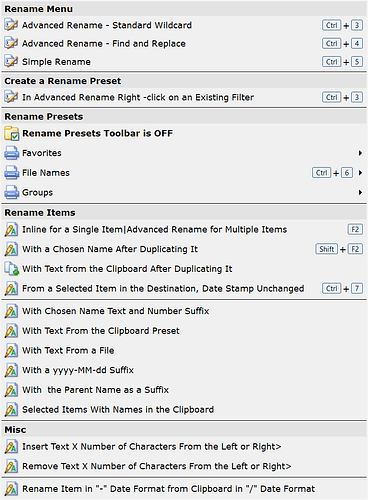Click icon next to With Text From a File
This screenshot has height=500, width=368.
pyautogui.click(x=11, y=350)
